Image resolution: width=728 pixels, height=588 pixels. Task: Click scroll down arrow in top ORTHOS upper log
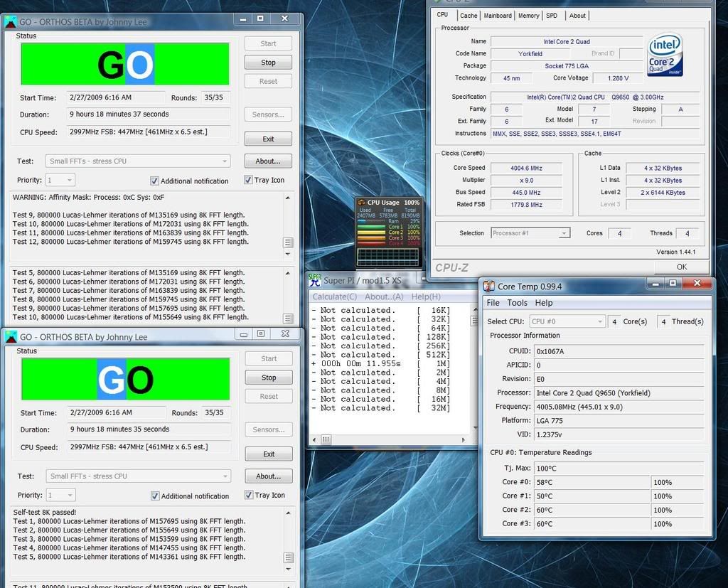288,254
